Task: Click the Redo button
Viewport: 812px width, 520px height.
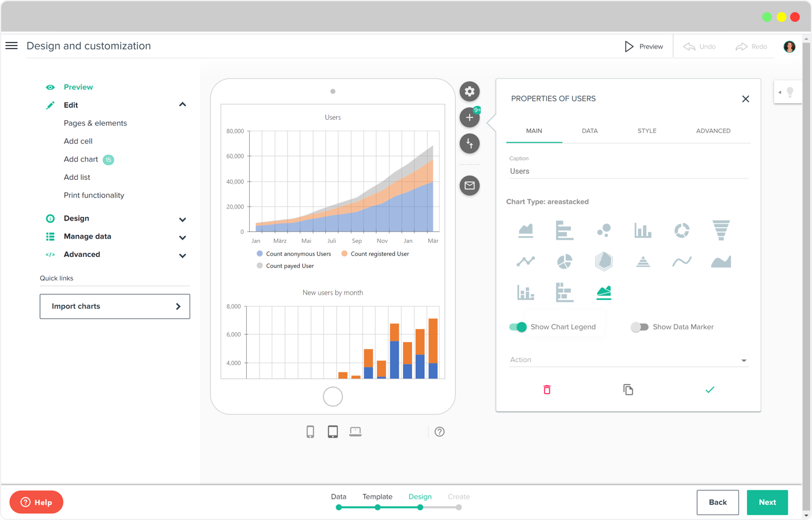Action: click(751, 47)
